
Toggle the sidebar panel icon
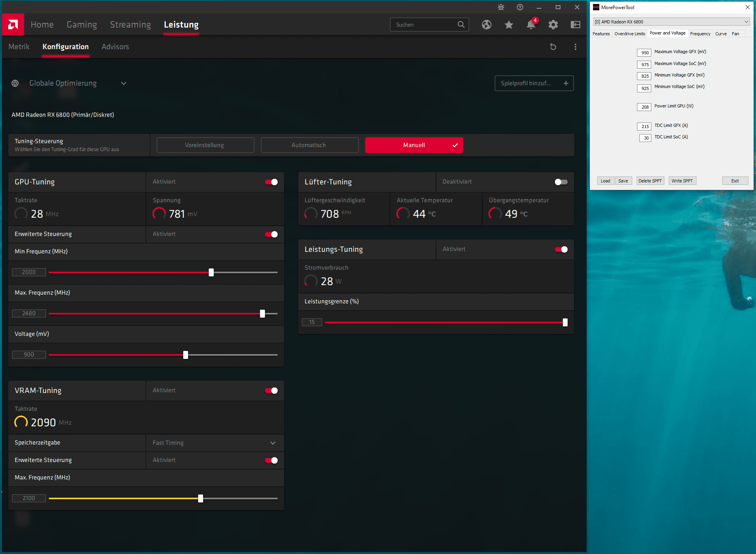pyautogui.click(x=576, y=25)
